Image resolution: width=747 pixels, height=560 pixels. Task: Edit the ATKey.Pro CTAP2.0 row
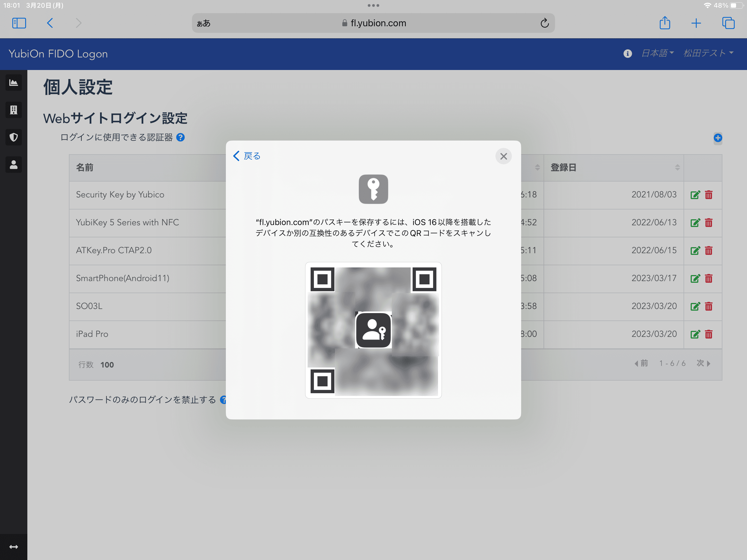tap(695, 251)
